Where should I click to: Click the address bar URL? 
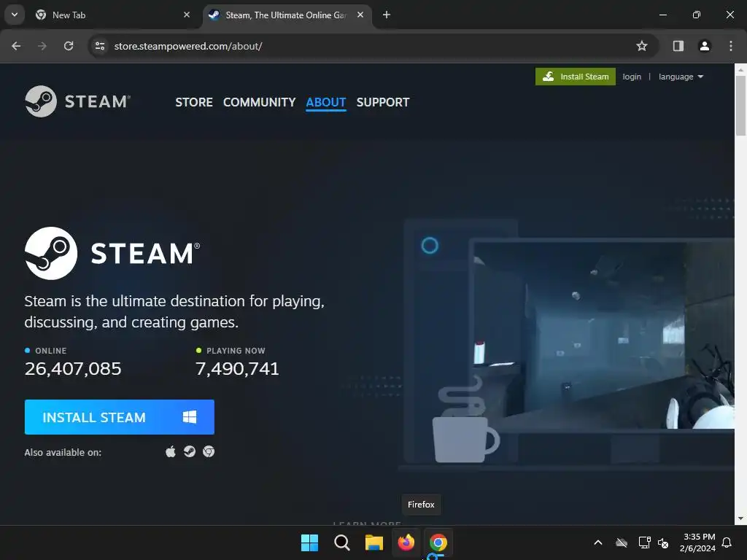(188, 46)
